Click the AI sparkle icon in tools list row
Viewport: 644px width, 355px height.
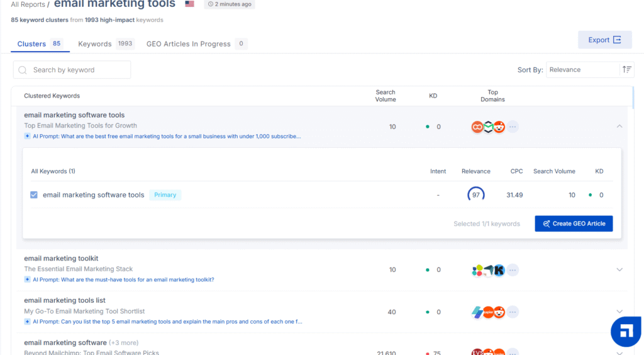[27, 322]
